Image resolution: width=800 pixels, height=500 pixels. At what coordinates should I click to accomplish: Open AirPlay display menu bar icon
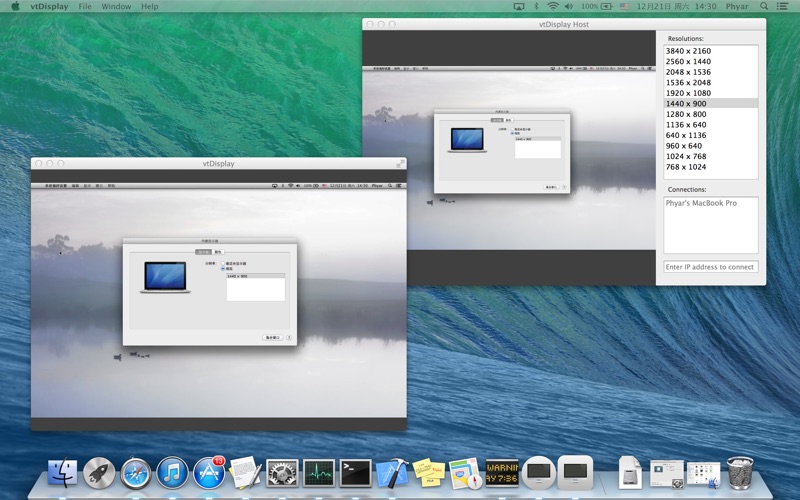(x=519, y=6)
